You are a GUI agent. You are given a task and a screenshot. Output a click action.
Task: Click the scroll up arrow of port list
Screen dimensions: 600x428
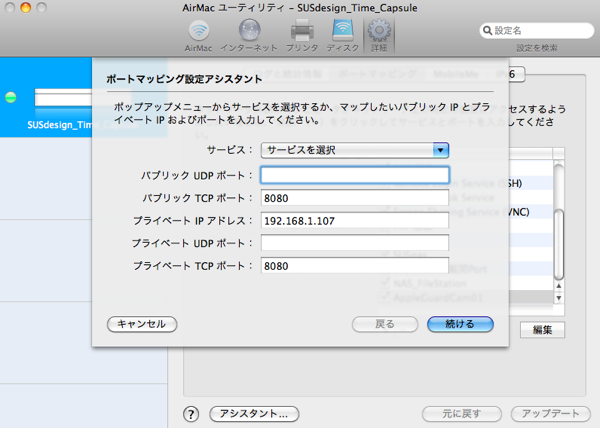(559, 286)
